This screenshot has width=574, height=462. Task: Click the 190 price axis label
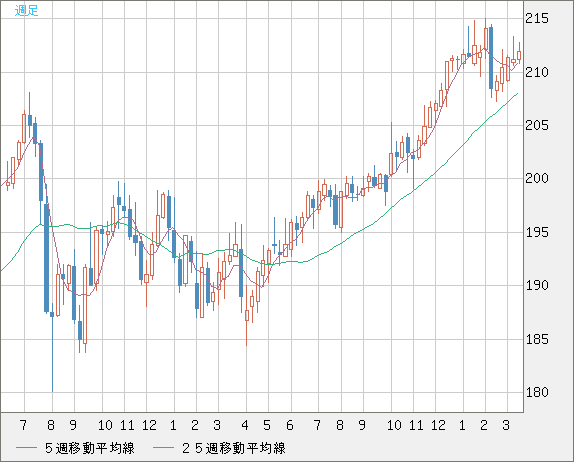(537, 286)
